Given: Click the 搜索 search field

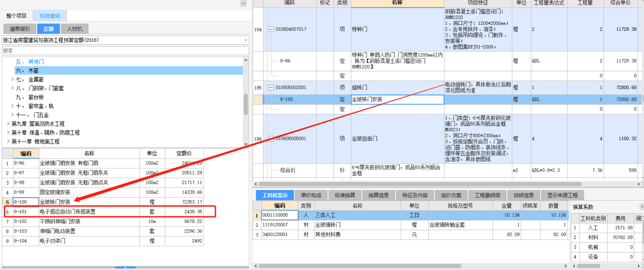Looking at the screenshot, I should [125, 51].
